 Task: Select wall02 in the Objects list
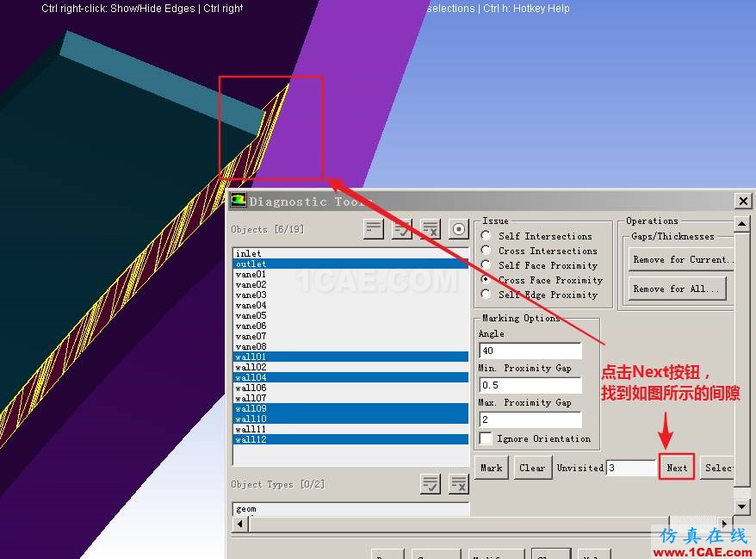coord(350,367)
